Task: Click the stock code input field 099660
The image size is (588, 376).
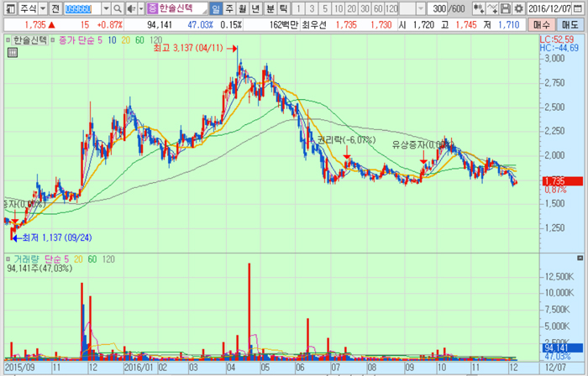Action: point(81,8)
